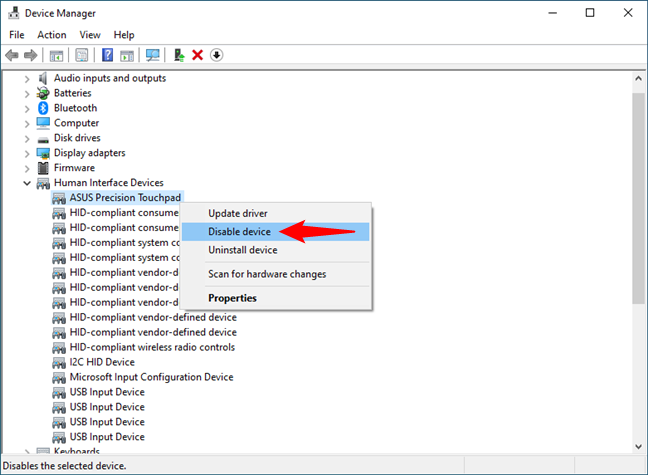Toggle the action pane toolbar icon
The width and height of the screenshot is (648, 475).
(127, 55)
